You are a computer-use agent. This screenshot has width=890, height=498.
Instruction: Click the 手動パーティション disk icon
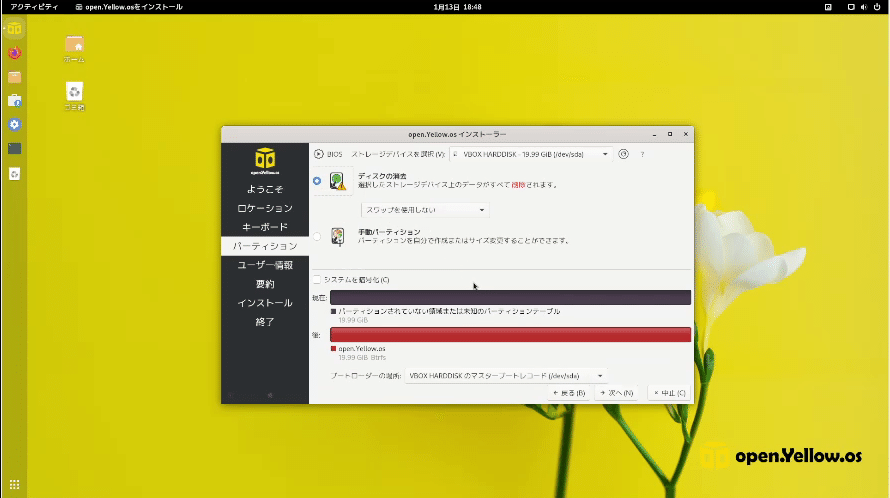pos(338,237)
